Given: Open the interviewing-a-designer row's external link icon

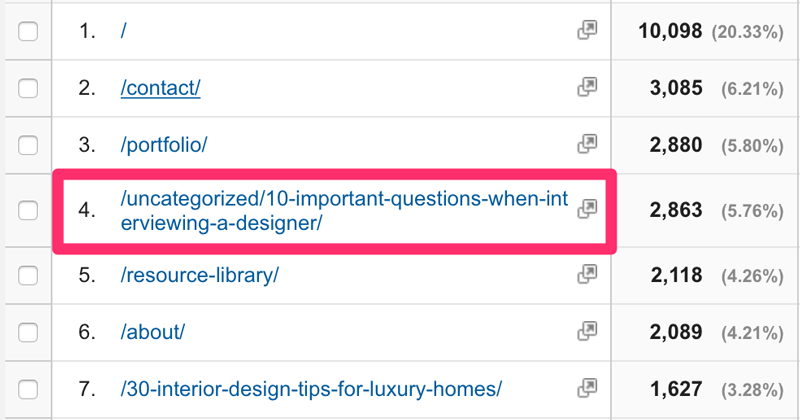Looking at the screenshot, I should (587, 208).
